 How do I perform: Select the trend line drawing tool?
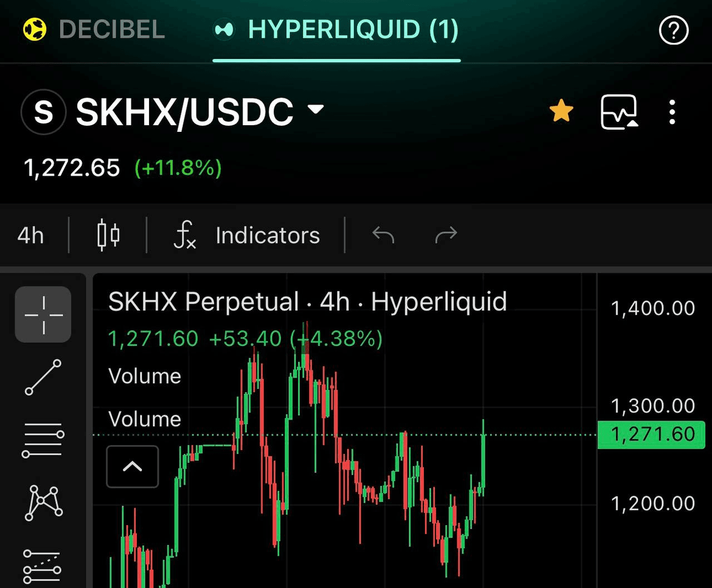[43, 377]
